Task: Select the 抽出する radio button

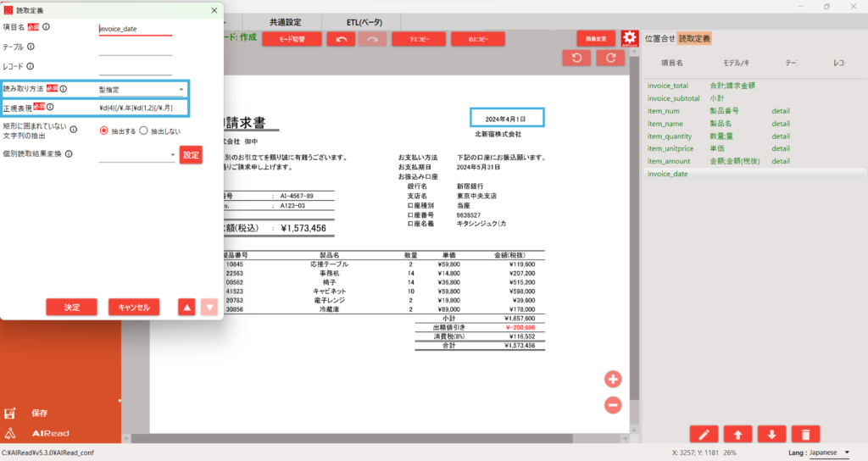Action: coord(104,131)
